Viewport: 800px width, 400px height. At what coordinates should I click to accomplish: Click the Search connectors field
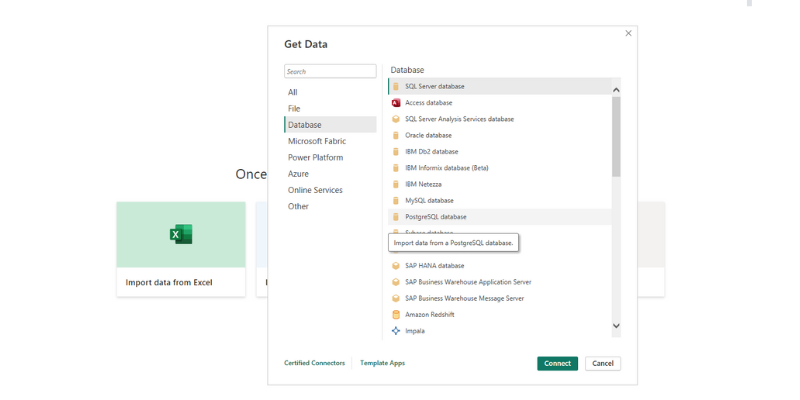coord(330,71)
